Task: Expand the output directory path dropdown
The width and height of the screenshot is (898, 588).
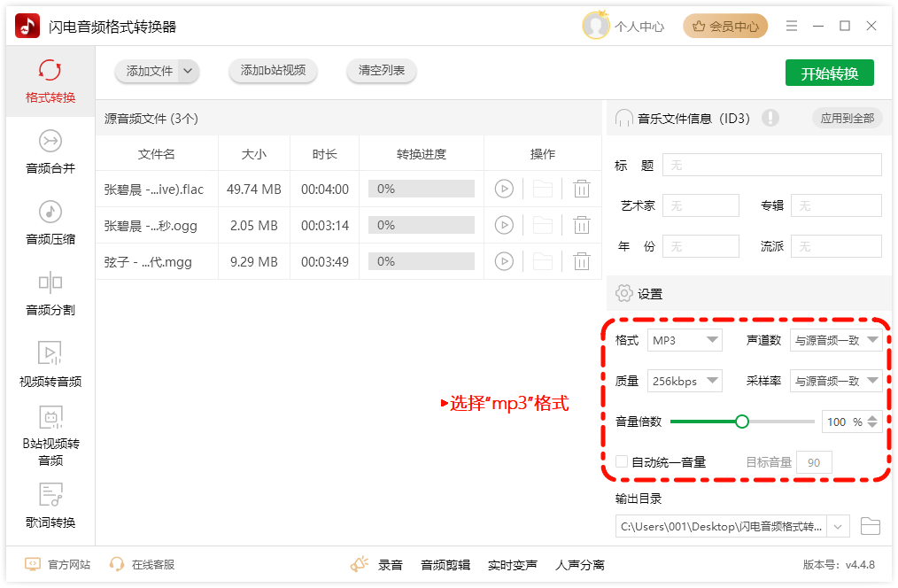Action: pos(838,527)
